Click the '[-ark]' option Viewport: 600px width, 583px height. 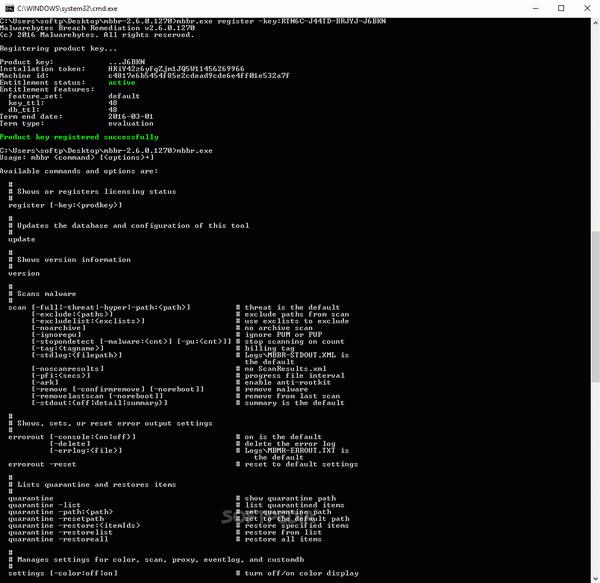(x=45, y=383)
